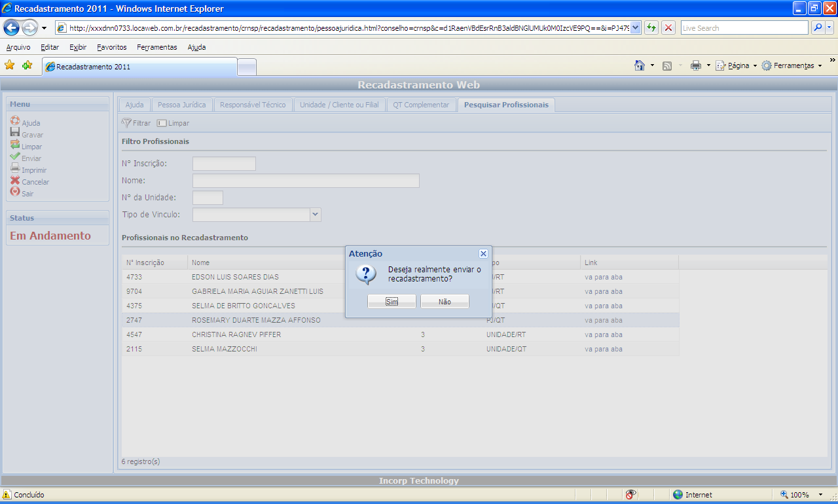Viewport: 838px width, 504px height.
Task: Click the Ferramentas gear icon
Action: (x=767, y=65)
